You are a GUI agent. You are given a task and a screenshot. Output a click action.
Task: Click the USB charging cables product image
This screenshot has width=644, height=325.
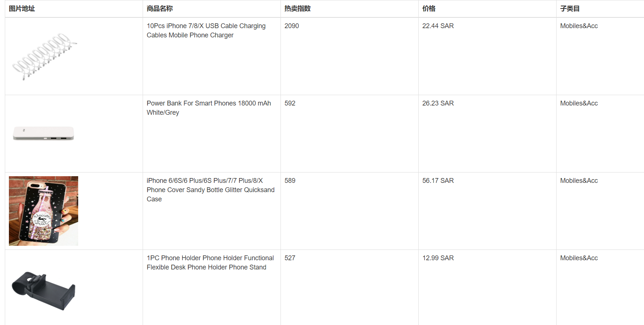(x=44, y=56)
